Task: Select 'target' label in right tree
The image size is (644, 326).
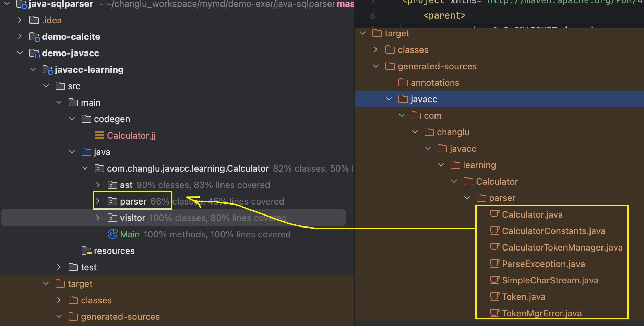Action: 397,34
